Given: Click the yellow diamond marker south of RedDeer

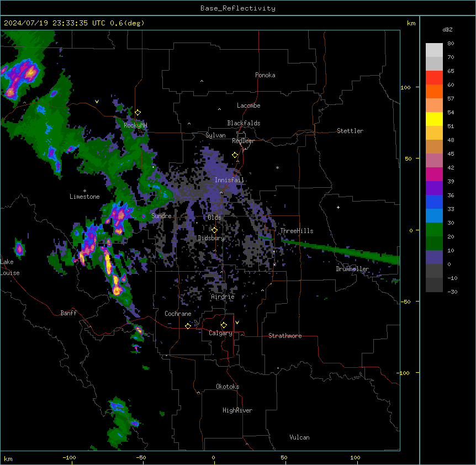Looking at the screenshot, I should [x=235, y=155].
